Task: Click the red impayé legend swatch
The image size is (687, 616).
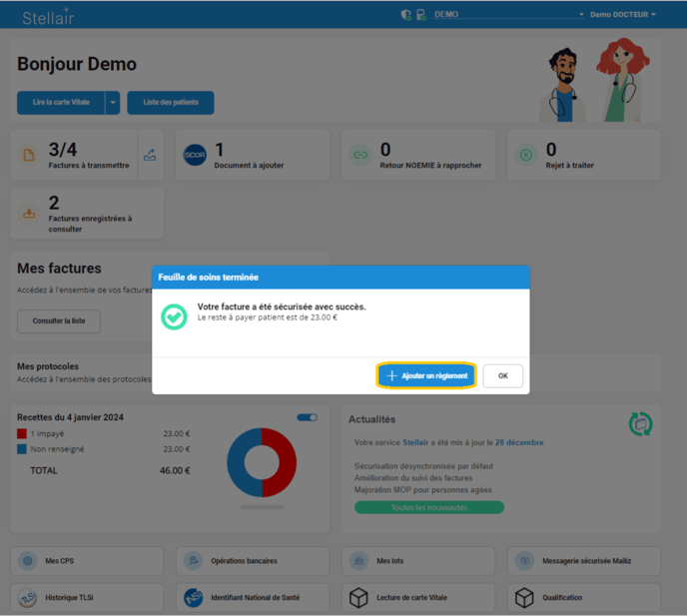Action: [22, 434]
